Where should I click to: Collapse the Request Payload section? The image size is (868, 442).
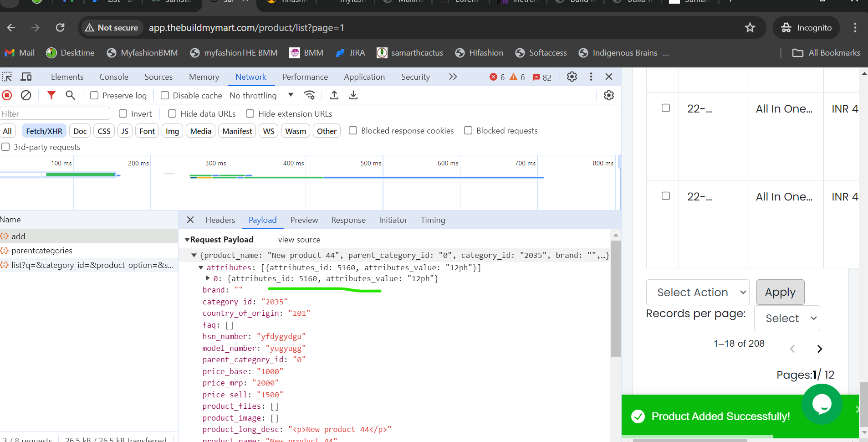[x=187, y=240]
